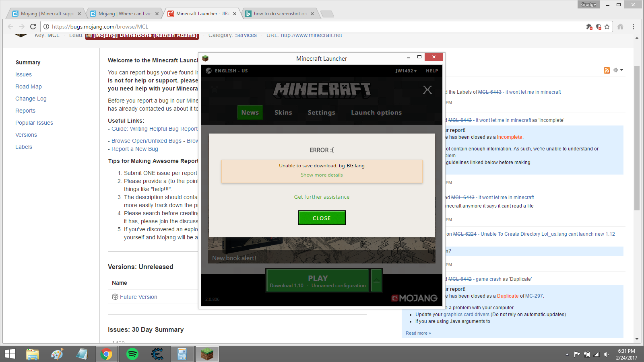This screenshot has width=644, height=362.
Task: Click Get further assistance link
Action: click(322, 197)
